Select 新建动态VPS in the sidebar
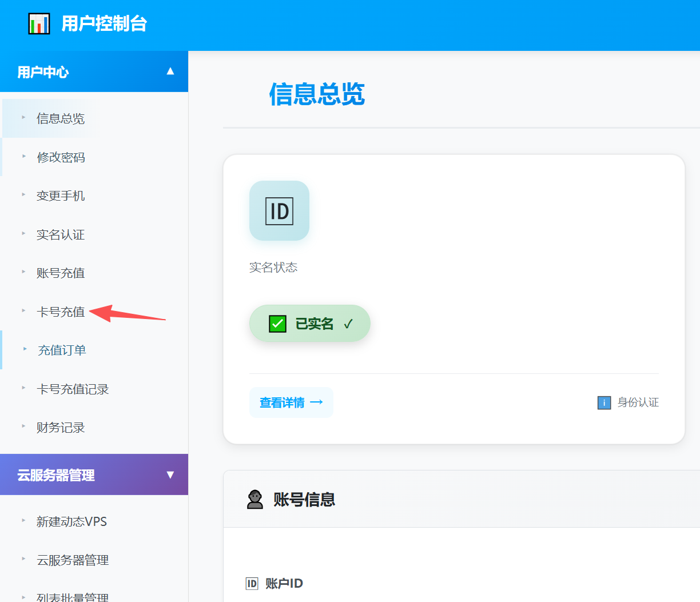The height and width of the screenshot is (602, 700). click(71, 522)
